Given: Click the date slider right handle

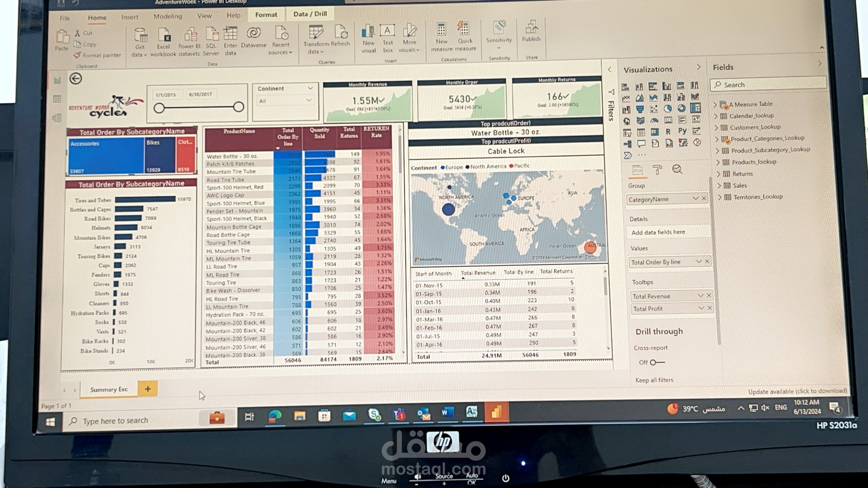Looking at the screenshot, I should (238, 107).
